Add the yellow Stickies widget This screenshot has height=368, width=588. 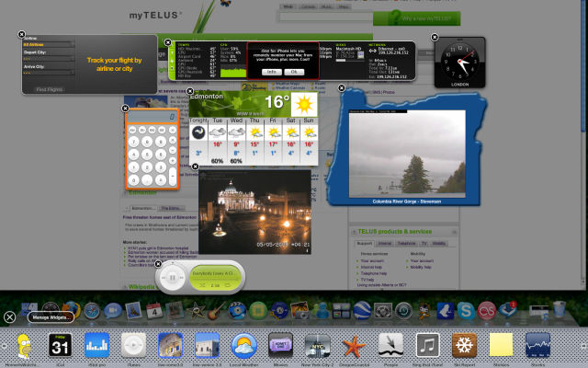pos(501,344)
